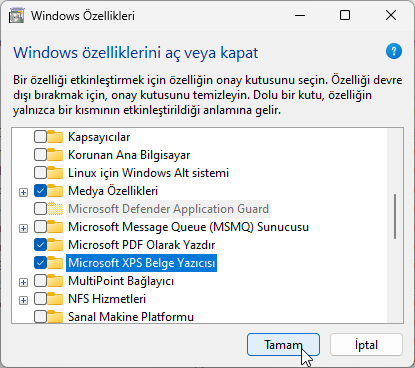
Task: Enable the Kapsayıcılar checkbox
Action: [40, 137]
